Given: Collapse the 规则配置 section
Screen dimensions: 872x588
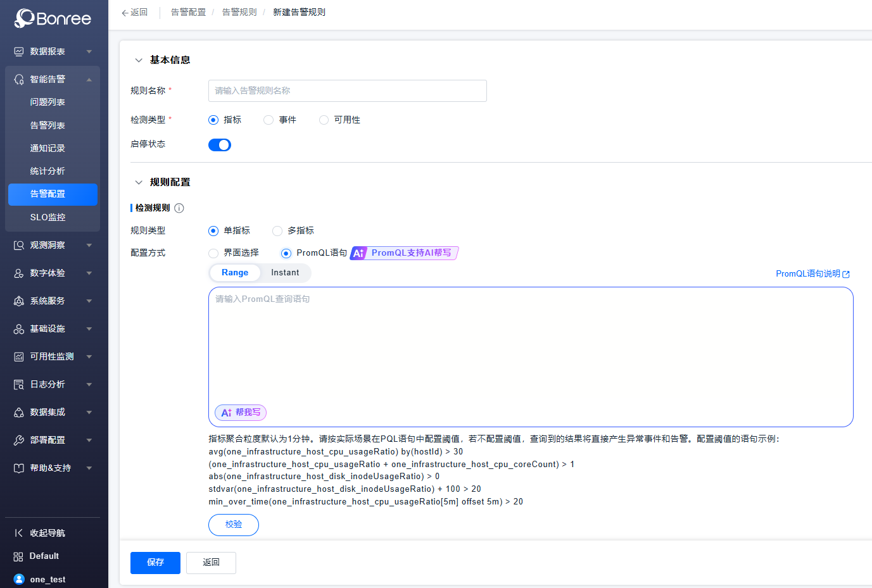Looking at the screenshot, I should pos(139,182).
